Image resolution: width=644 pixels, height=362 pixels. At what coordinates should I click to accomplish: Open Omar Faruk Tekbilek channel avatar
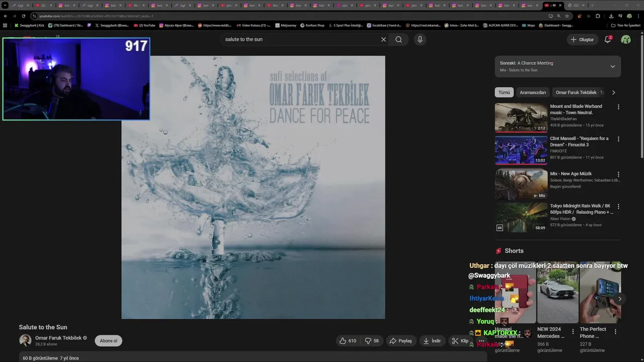pyautogui.click(x=25, y=340)
